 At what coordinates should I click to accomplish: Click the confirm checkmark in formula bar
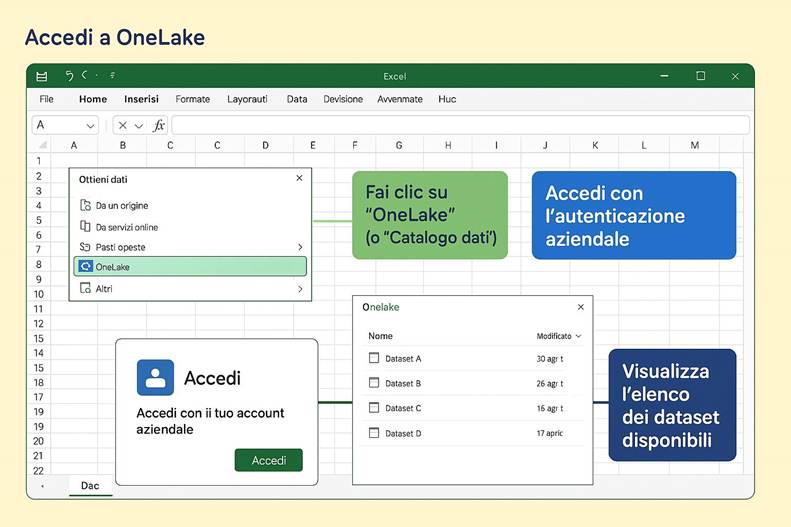pos(140,126)
